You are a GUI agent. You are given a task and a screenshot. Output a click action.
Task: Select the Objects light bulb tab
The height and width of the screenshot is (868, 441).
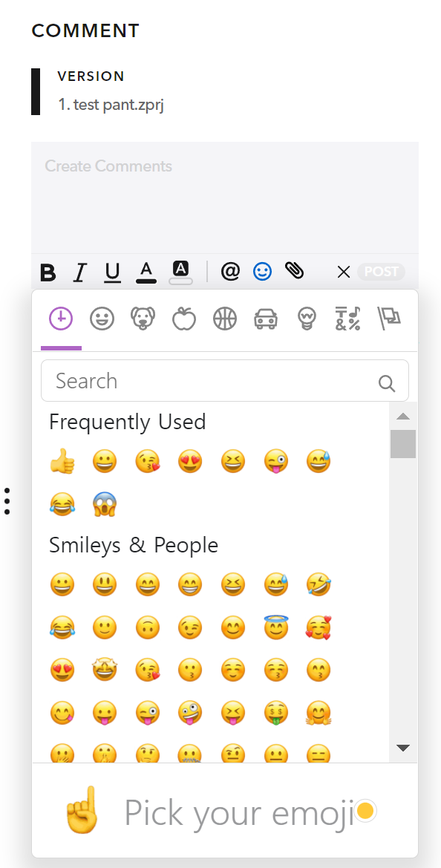(x=306, y=319)
